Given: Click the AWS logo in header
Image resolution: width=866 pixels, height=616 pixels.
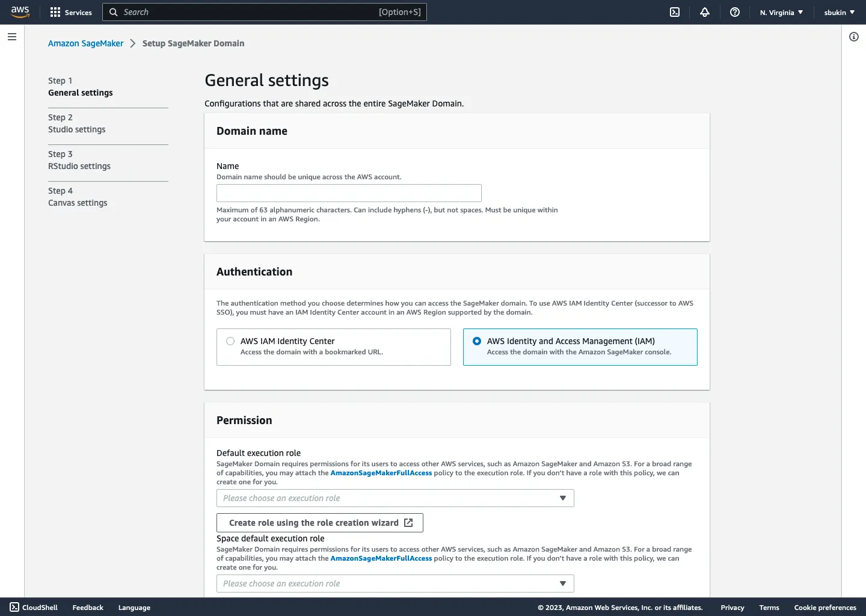Looking at the screenshot, I should (x=20, y=12).
